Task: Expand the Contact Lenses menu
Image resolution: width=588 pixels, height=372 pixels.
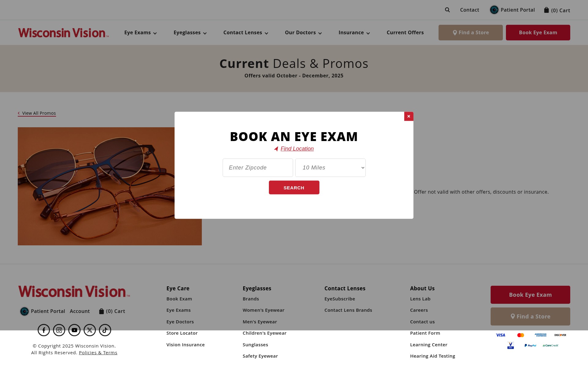Action: 246,33
